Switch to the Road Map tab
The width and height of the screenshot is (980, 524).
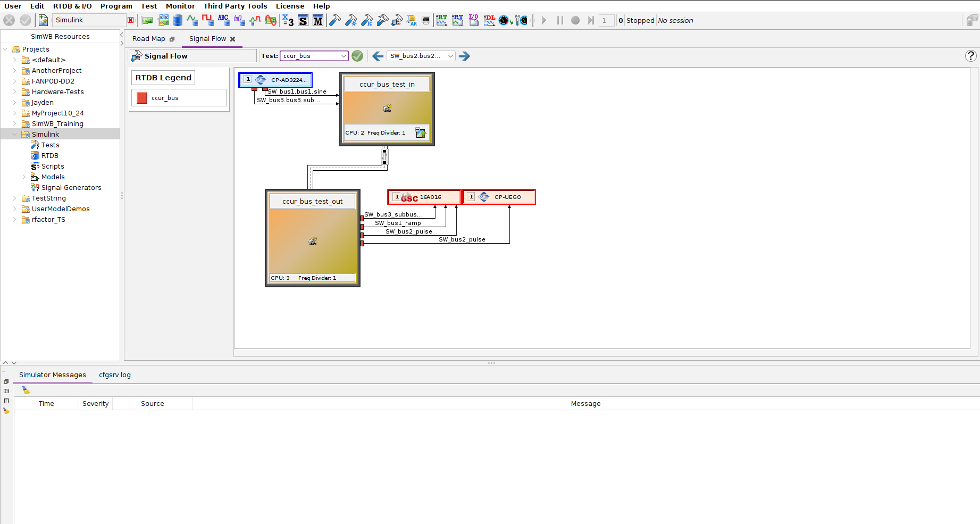(148, 39)
